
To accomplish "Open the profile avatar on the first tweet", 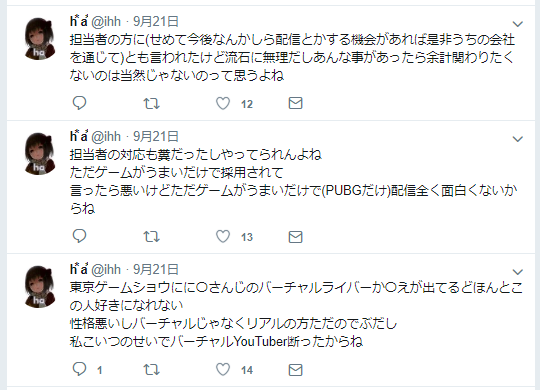I will coord(40,38).
